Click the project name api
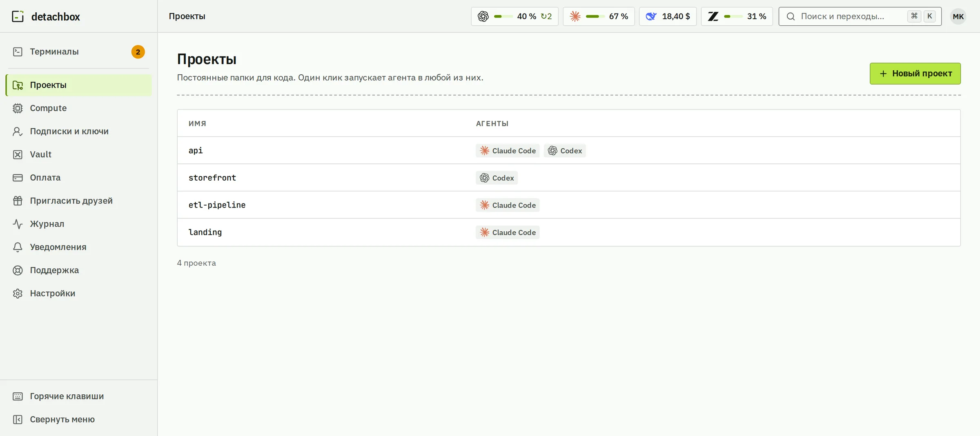This screenshot has height=436, width=980. coord(196,150)
